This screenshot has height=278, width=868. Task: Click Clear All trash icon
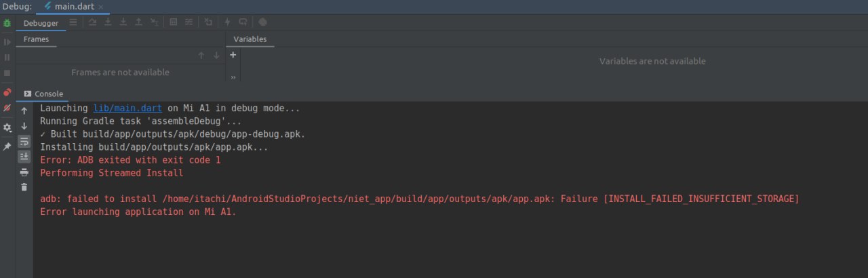tap(24, 187)
